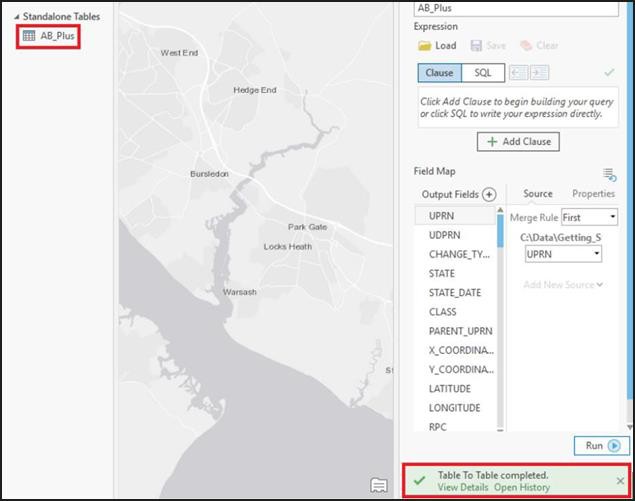Click the map notes icon at map bottom
Screen dimensions: 635x501
click(x=379, y=485)
